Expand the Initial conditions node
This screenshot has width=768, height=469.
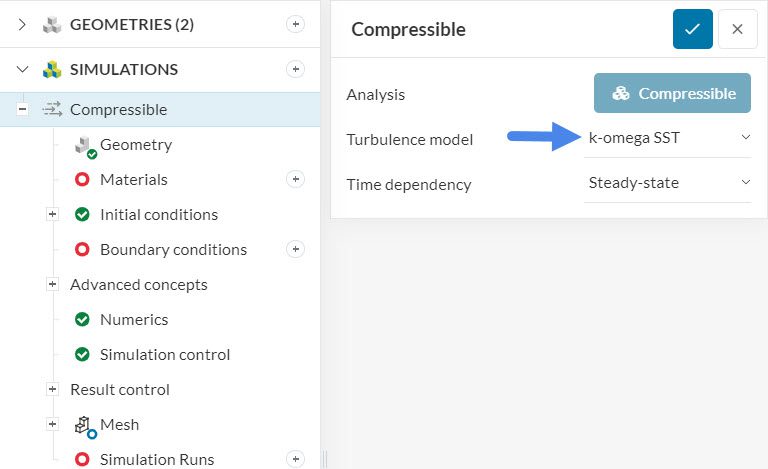pyautogui.click(x=53, y=214)
